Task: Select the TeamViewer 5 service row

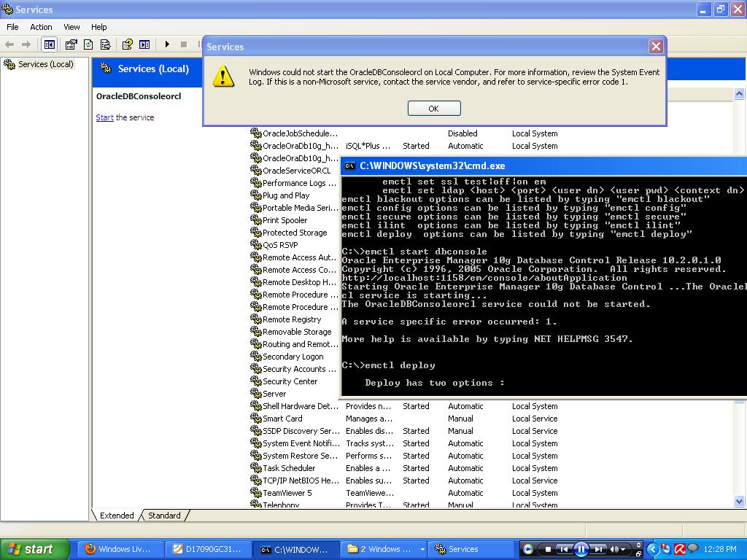Action: coord(287,493)
